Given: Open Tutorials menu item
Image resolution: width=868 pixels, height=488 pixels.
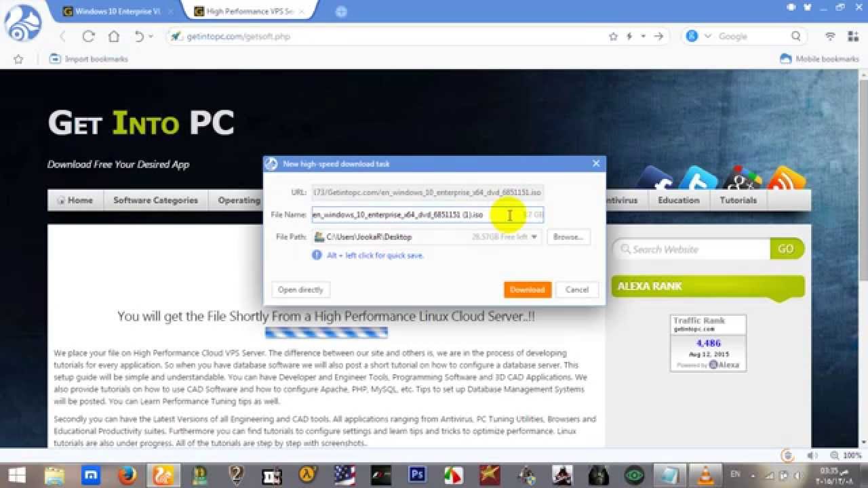Looking at the screenshot, I should tap(738, 200).
